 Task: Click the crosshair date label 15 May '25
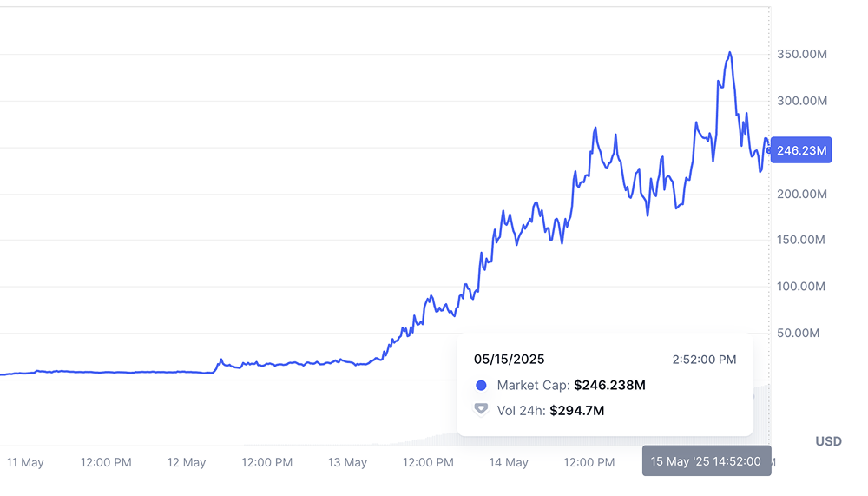click(x=707, y=461)
